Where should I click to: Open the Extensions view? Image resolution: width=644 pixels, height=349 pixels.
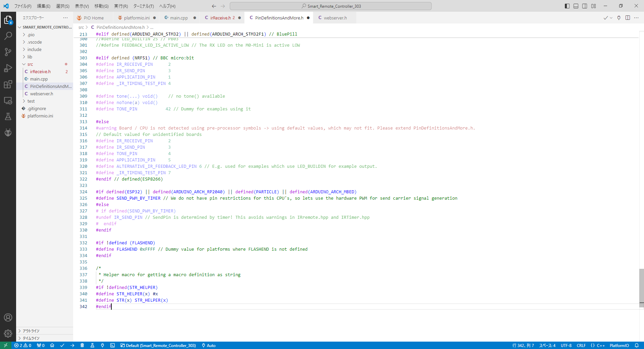pyautogui.click(x=8, y=84)
